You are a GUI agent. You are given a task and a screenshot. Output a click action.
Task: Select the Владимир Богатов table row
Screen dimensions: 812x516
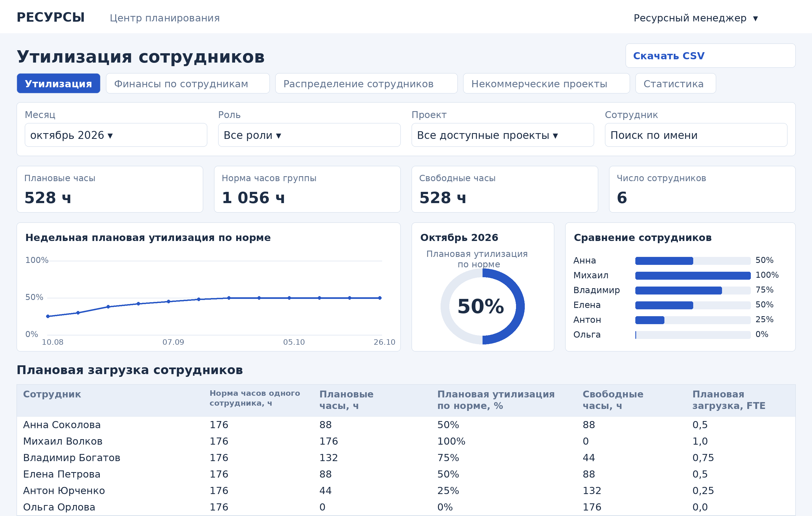406,458
